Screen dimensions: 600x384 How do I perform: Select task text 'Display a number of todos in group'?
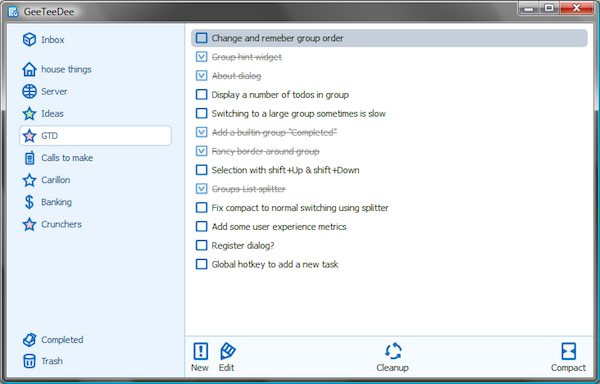280,94
